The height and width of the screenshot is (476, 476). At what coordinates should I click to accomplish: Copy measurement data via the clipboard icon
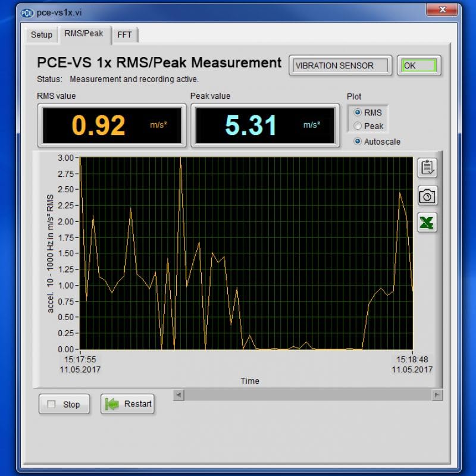tap(426, 168)
